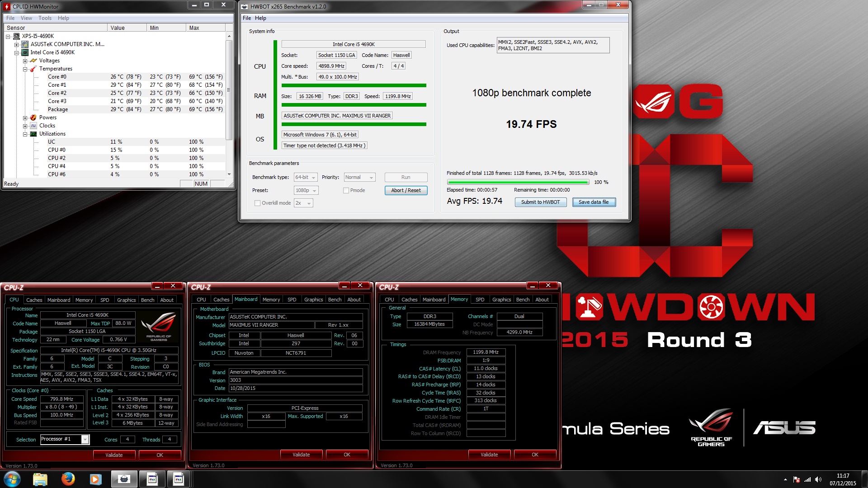
Task: Expand the Voltages node
Action: coord(25,61)
